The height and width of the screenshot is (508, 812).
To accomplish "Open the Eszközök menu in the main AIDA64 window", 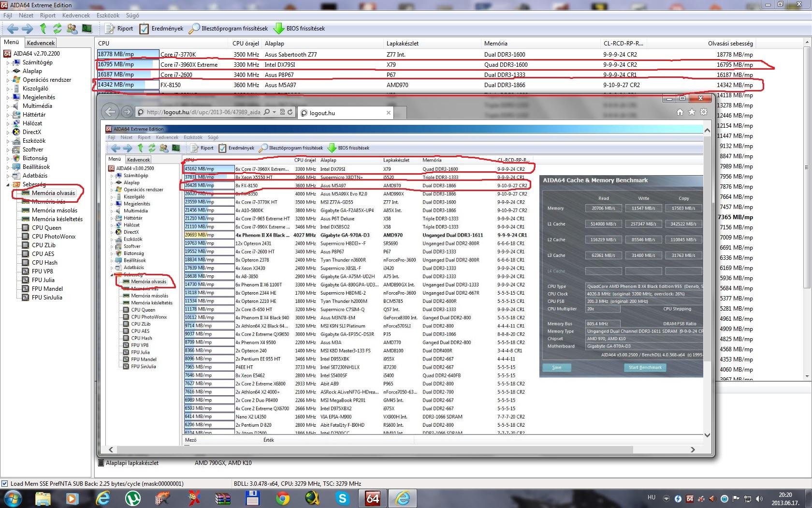I will (x=108, y=15).
